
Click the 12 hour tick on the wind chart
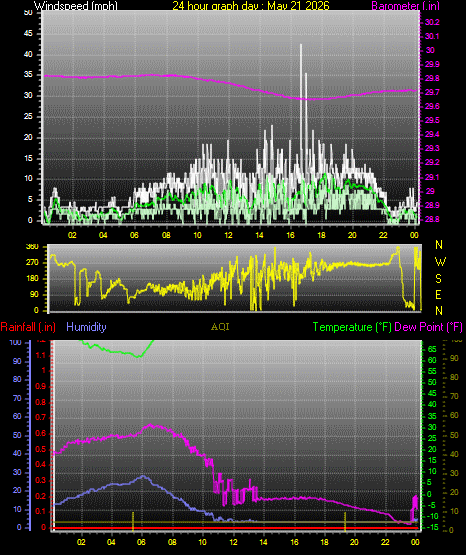[228, 235]
